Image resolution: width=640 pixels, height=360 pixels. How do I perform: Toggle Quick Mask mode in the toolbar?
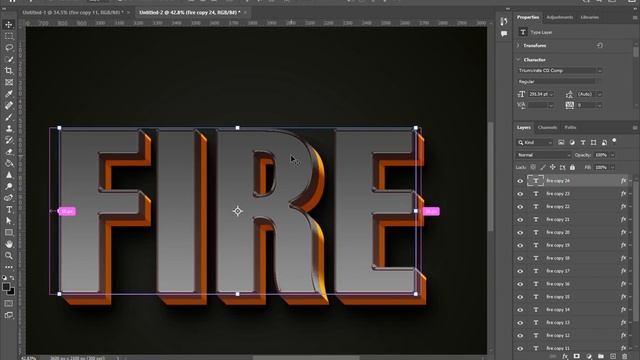(9, 304)
